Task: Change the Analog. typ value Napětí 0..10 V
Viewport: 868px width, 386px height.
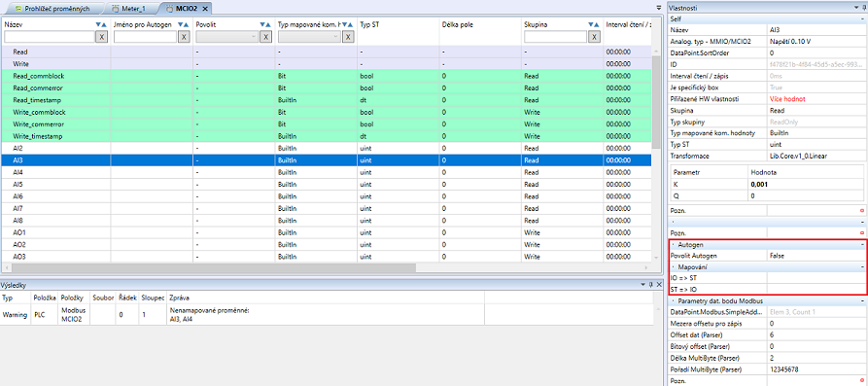Action: pos(817,42)
